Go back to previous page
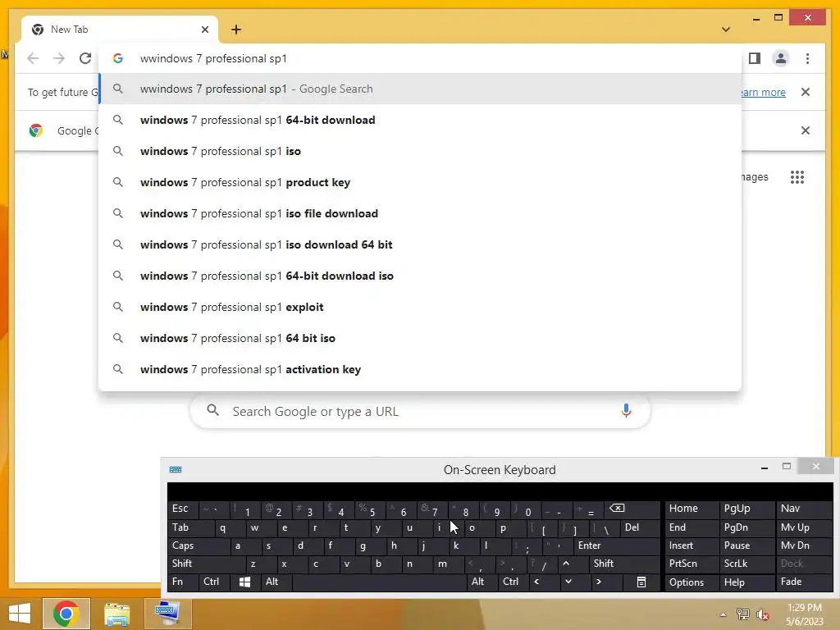The height and width of the screenshot is (630, 840). 33,58
